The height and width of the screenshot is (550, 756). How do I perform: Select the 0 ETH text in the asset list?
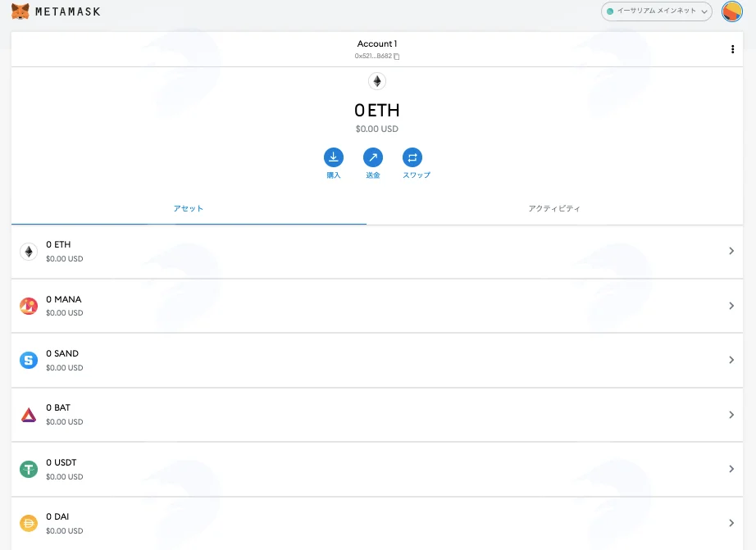click(58, 244)
